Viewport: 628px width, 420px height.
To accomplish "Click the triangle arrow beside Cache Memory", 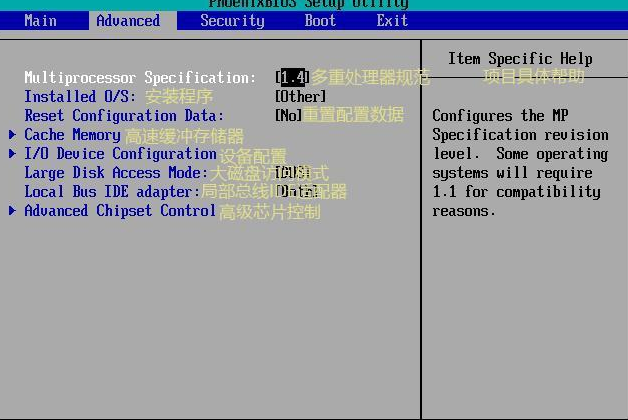I will pos(12,135).
